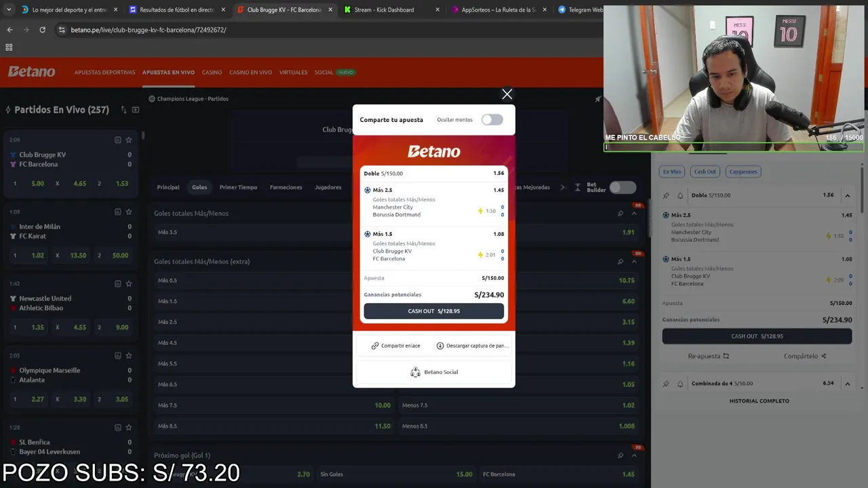Click the sort icon beside Partidos En Vivo
Image resolution: width=868 pixels, height=488 pixels.
tap(123, 110)
